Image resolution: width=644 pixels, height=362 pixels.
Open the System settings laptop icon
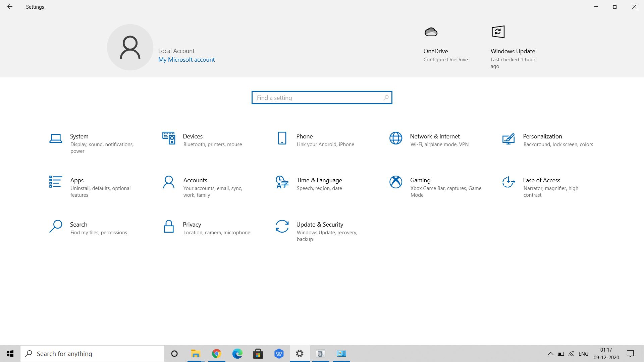point(56,138)
